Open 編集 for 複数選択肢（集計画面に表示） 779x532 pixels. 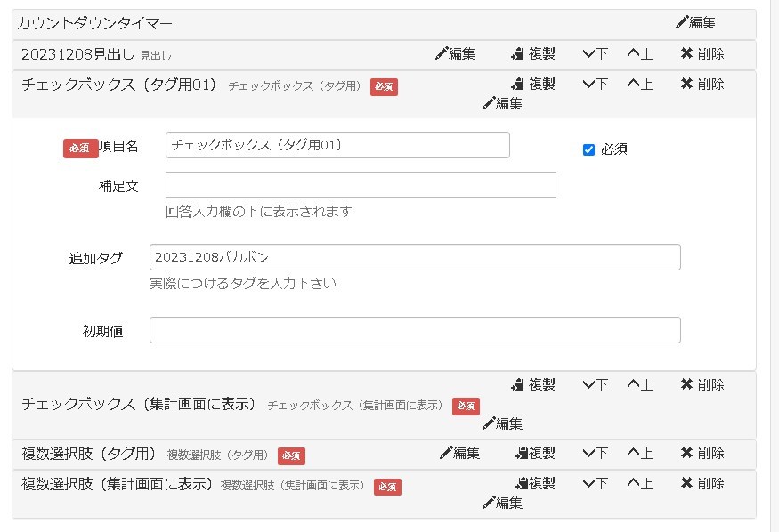point(502,503)
